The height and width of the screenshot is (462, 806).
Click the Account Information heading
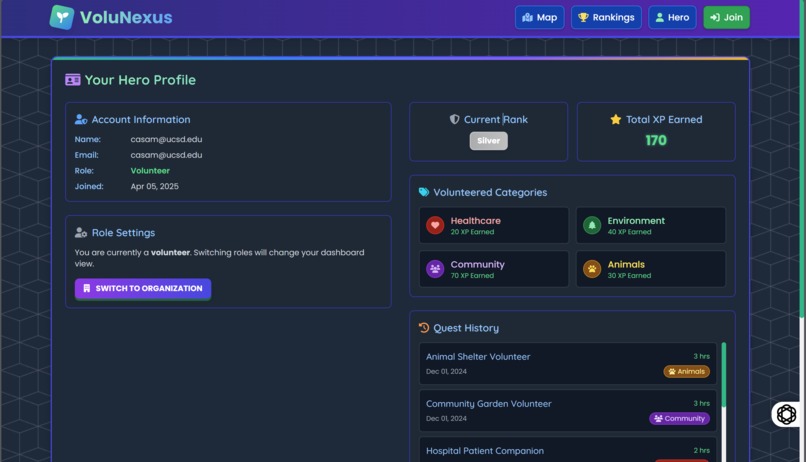pos(141,119)
